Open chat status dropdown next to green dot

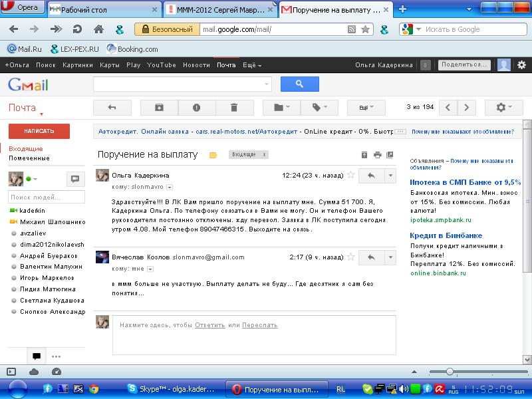click(x=35, y=179)
